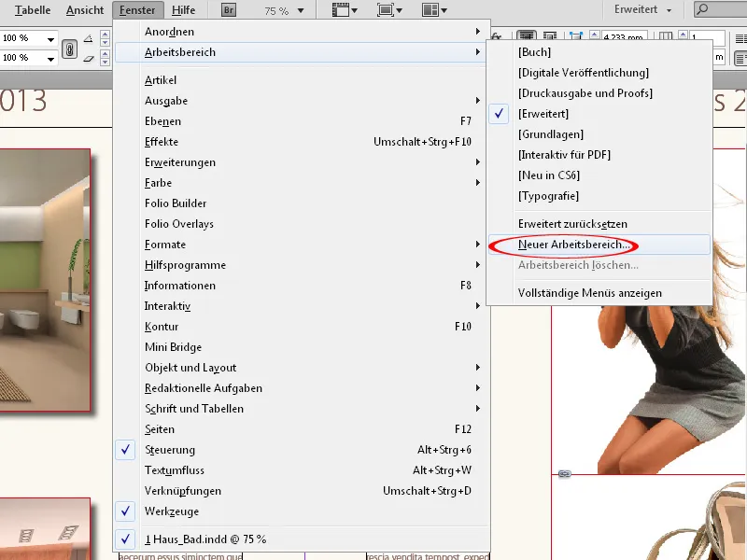Choose Erweitert zurücksetzen
747x560 pixels.
(599, 223)
